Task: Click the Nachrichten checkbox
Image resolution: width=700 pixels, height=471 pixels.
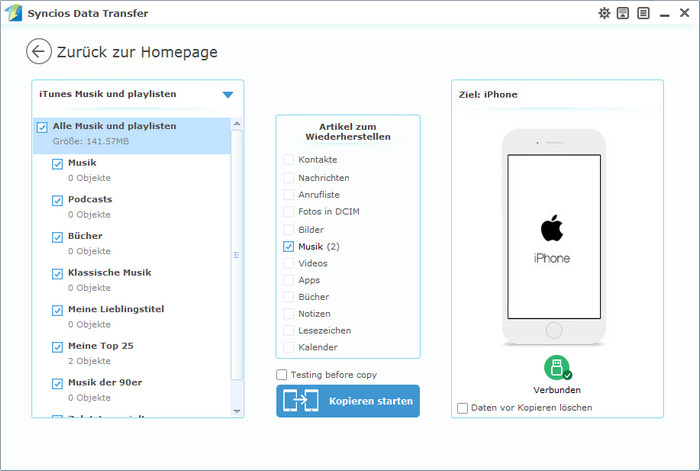Action: (x=288, y=178)
